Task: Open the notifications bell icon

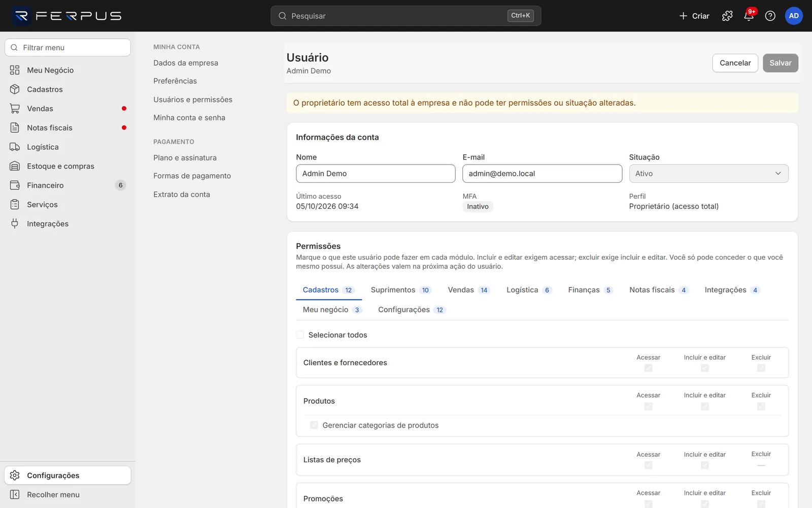Action: point(749,16)
